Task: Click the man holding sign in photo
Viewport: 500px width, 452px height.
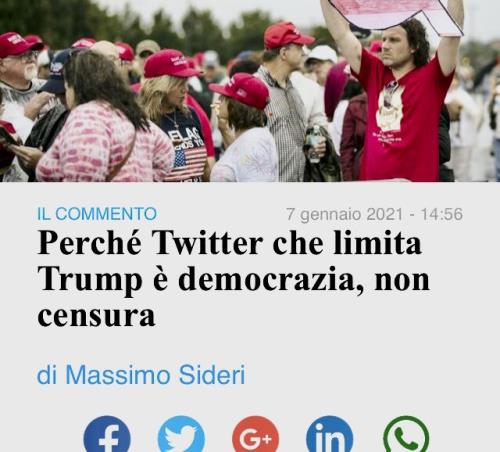Action: (x=400, y=100)
